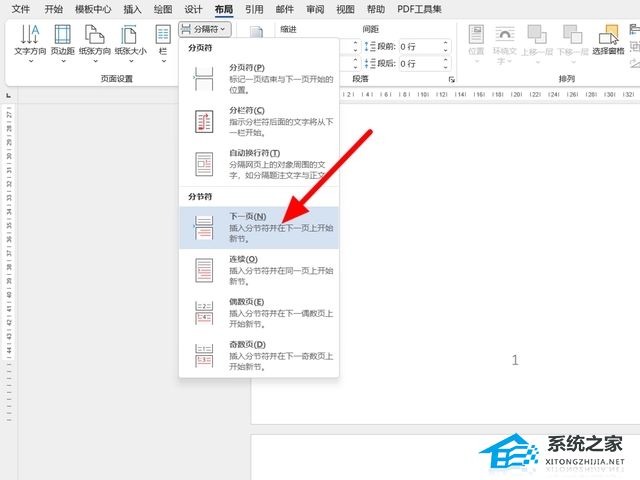
Task: Click the 连续 section break icon
Action: (x=204, y=270)
